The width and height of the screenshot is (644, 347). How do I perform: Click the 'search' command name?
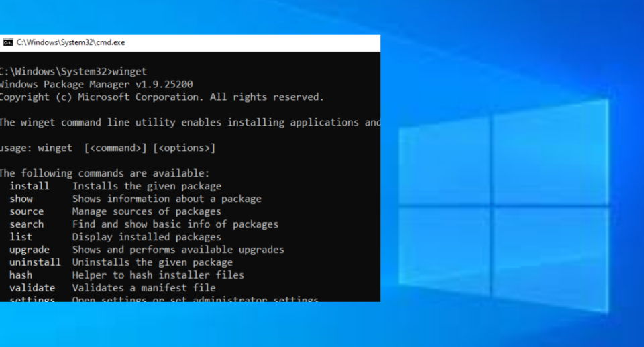click(x=27, y=224)
